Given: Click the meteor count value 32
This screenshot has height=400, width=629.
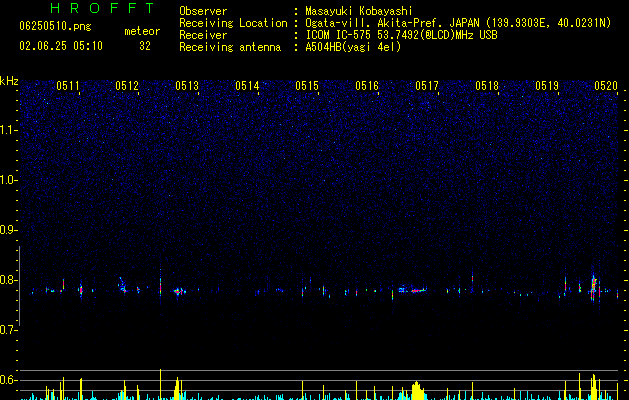Looking at the screenshot, I should point(145,46).
